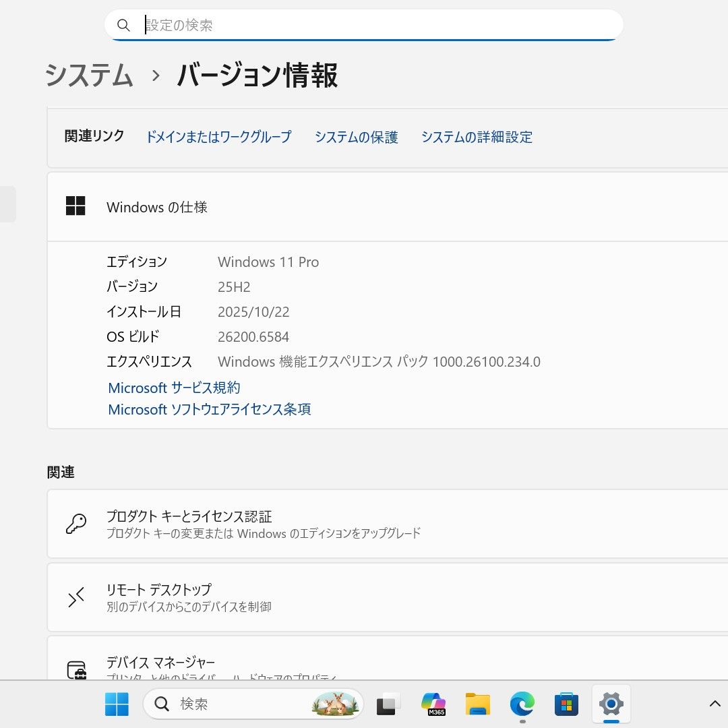Click the システムの保護 related link
728x728 pixels.
point(356,137)
